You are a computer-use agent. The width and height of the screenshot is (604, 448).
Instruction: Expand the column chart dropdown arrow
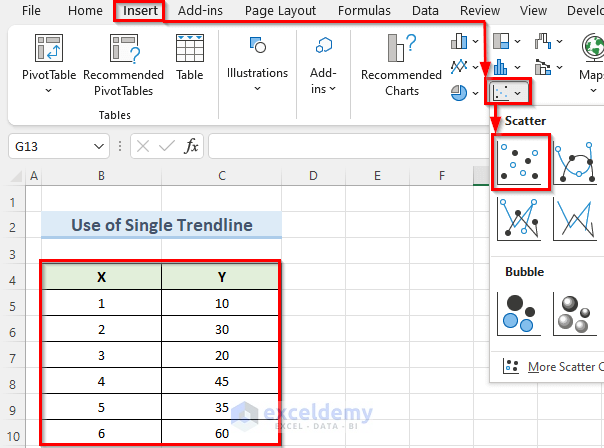coord(476,41)
